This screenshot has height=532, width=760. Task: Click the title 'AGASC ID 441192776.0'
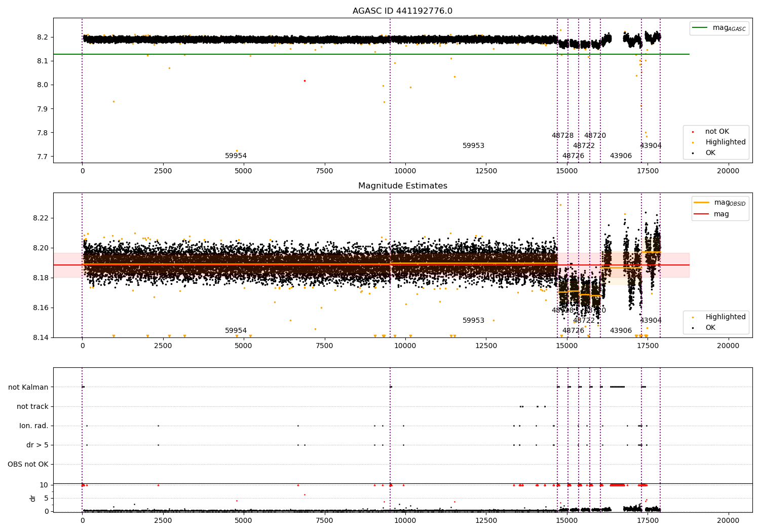402,11
